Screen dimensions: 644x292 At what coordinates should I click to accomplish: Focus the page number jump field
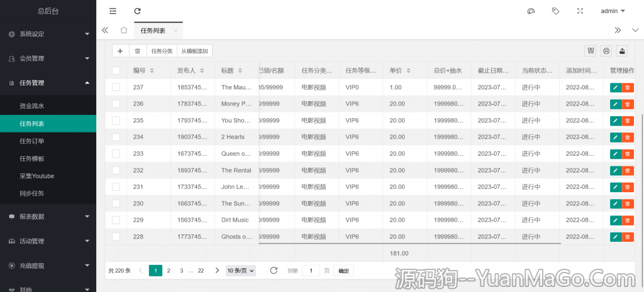pos(311,270)
